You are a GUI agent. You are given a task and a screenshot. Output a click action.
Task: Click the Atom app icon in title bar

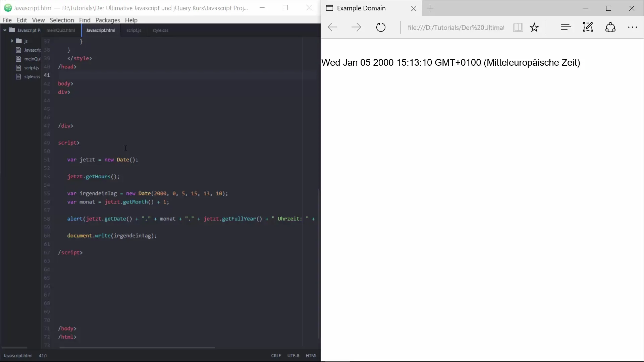pyautogui.click(x=8, y=8)
